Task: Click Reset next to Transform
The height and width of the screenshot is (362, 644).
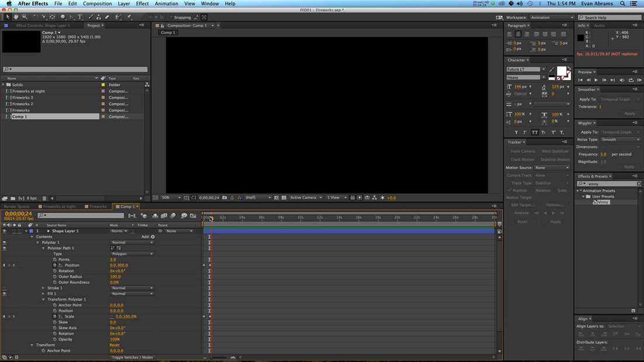Action: coord(114,345)
